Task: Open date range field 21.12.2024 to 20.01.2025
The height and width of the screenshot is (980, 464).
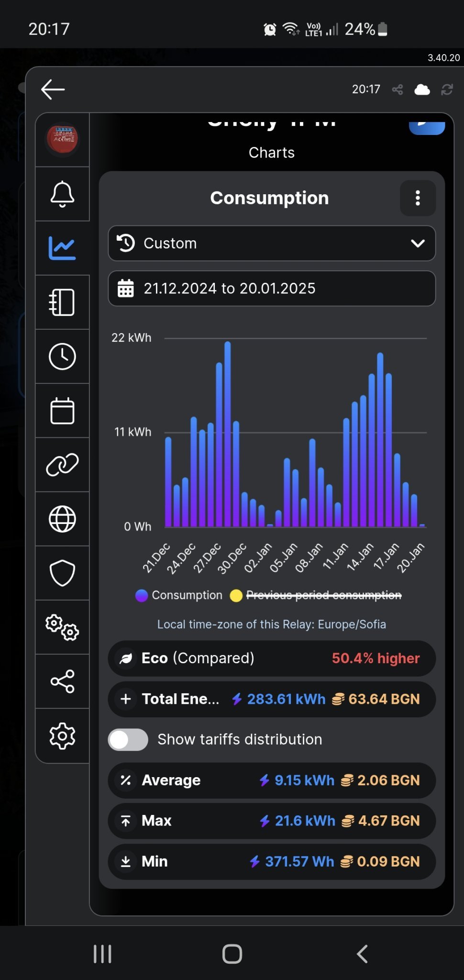Action: (272, 289)
